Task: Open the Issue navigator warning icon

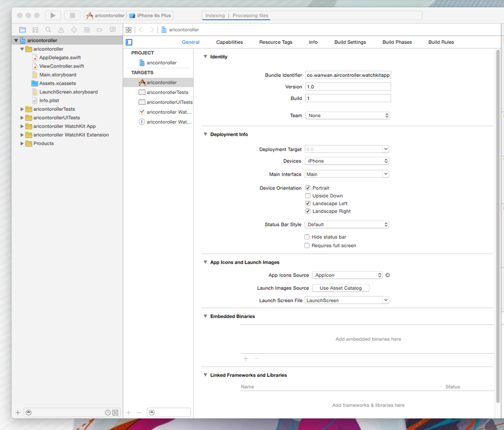Action: pos(61,30)
